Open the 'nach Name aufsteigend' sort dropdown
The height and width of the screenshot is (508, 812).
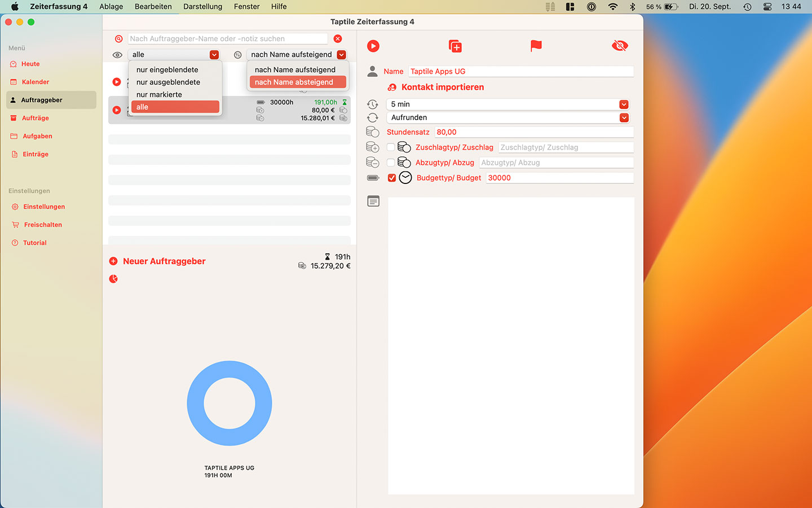(297, 55)
